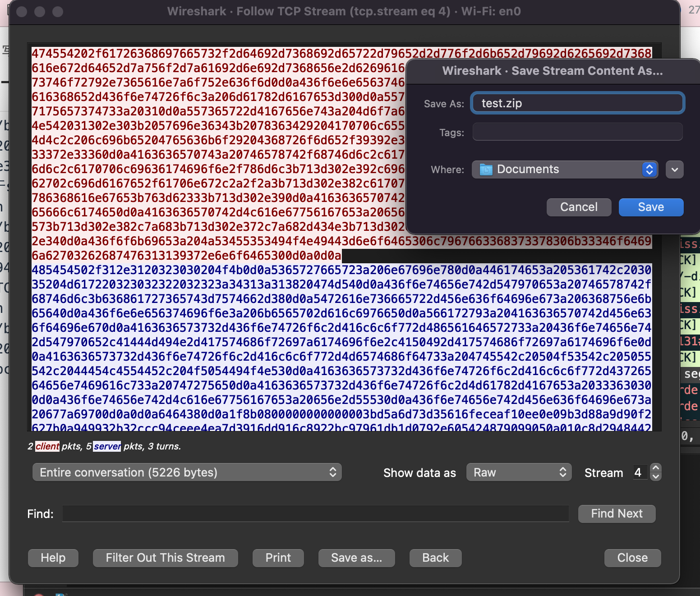Click the Save button in save dialog
This screenshot has height=596, width=700.
651,207
